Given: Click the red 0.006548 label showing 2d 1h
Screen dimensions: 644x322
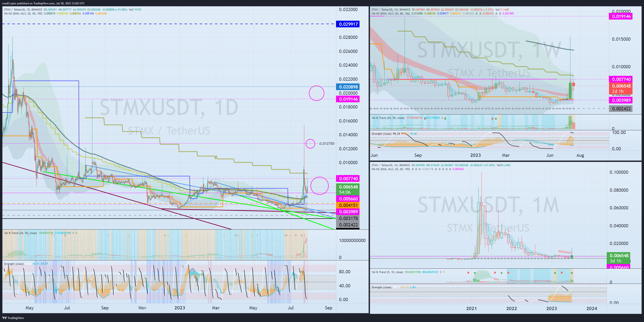Looking at the screenshot, I should pos(621,89).
